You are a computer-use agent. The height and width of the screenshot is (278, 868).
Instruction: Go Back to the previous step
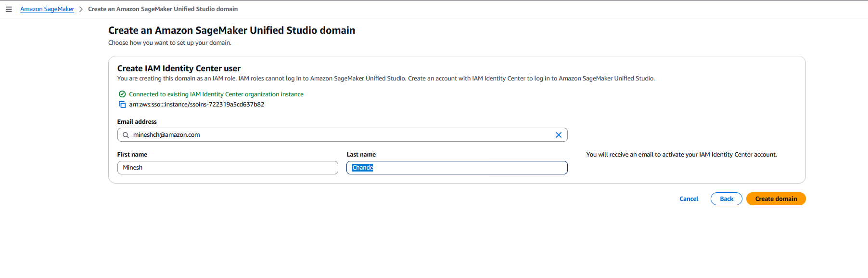[726, 199]
